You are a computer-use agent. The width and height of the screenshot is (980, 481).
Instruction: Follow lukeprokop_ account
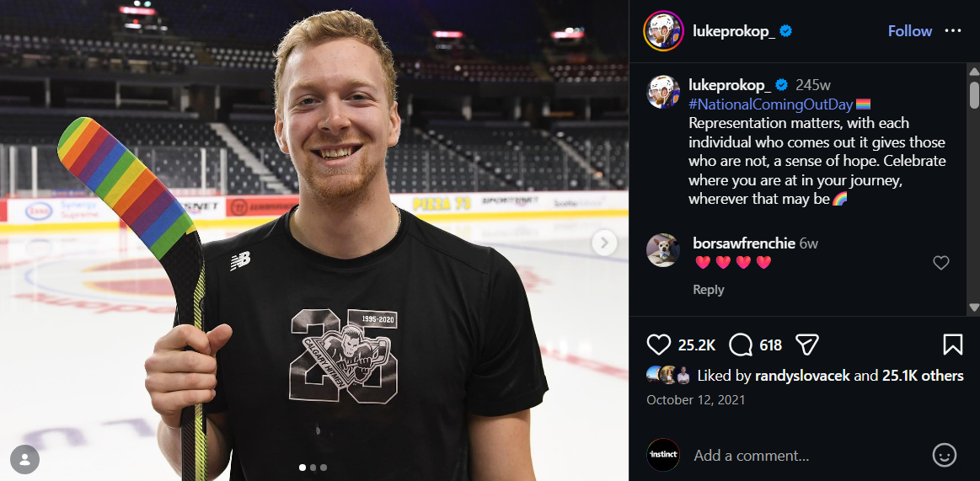tap(910, 30)
